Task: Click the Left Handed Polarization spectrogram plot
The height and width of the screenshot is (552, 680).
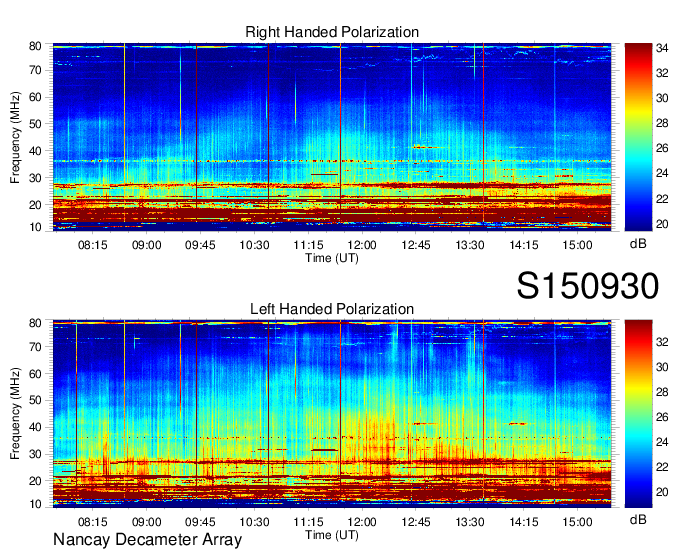Action: [332, 414]
